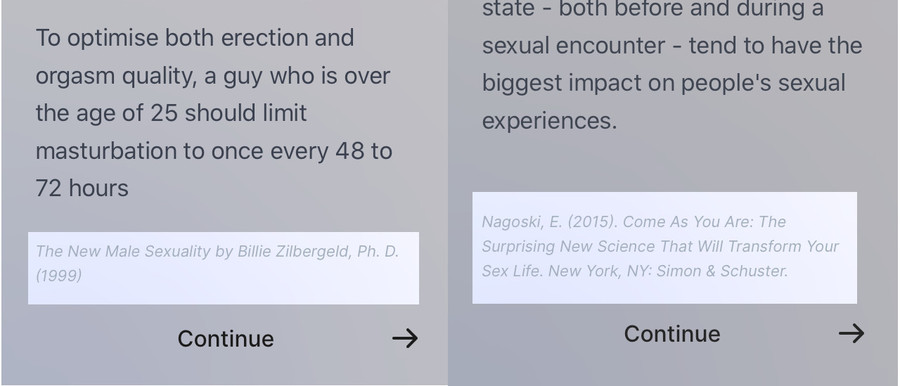Click the "72 hours" text line
The height and width of the screenshot is (386, 900).
point(82,188)
